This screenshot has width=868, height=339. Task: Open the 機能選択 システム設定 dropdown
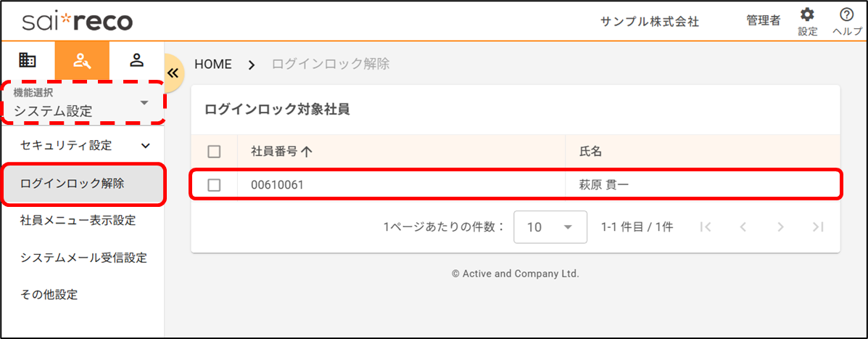pyautogui.click(x=82, y=104)
